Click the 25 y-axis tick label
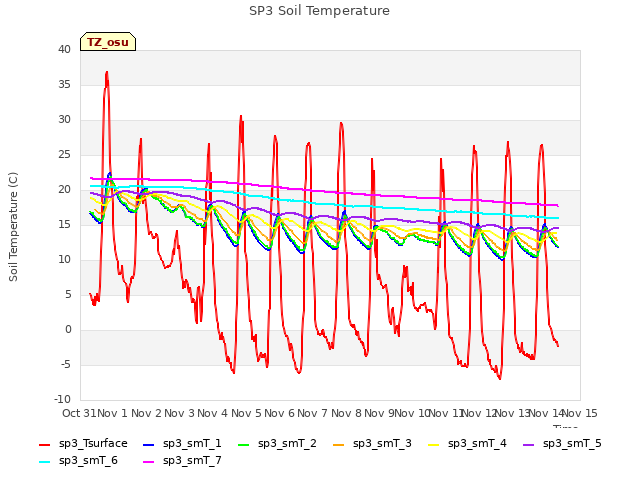The image size is (640, 480). [x=64, y=155]
